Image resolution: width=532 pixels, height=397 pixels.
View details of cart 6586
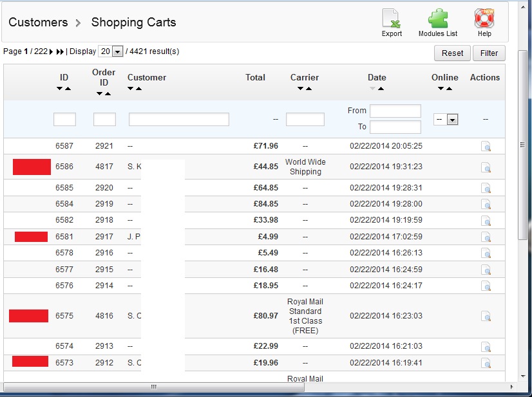point(486,167)
